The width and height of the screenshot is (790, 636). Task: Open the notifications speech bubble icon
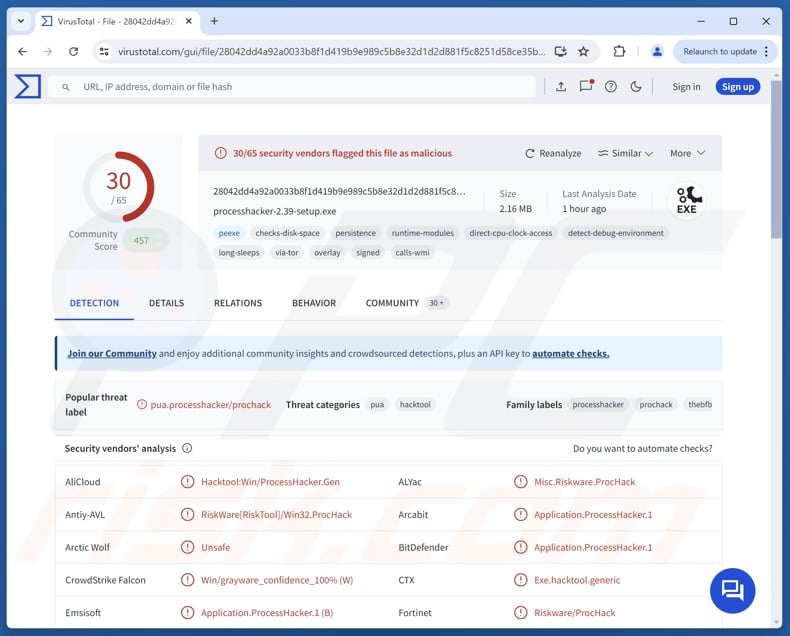click(x=586, y=86)
